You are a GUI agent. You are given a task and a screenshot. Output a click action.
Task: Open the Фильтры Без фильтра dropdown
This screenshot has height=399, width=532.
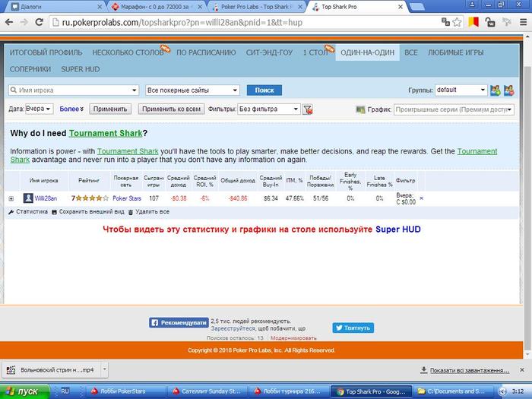269,109
